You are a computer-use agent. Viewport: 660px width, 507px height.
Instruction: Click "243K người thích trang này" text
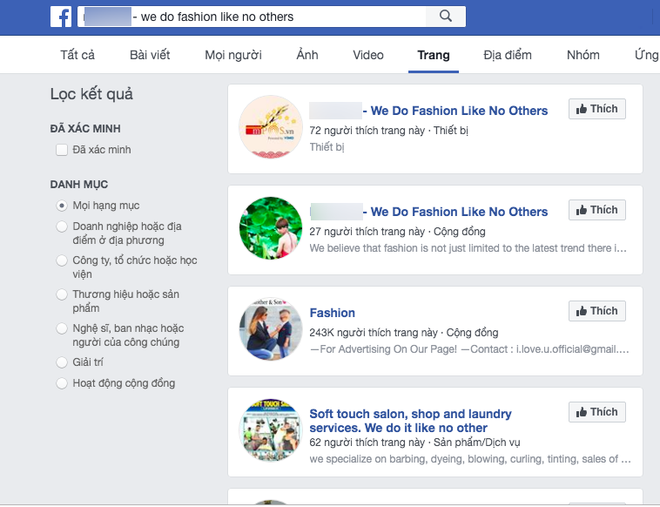[373, 332]
